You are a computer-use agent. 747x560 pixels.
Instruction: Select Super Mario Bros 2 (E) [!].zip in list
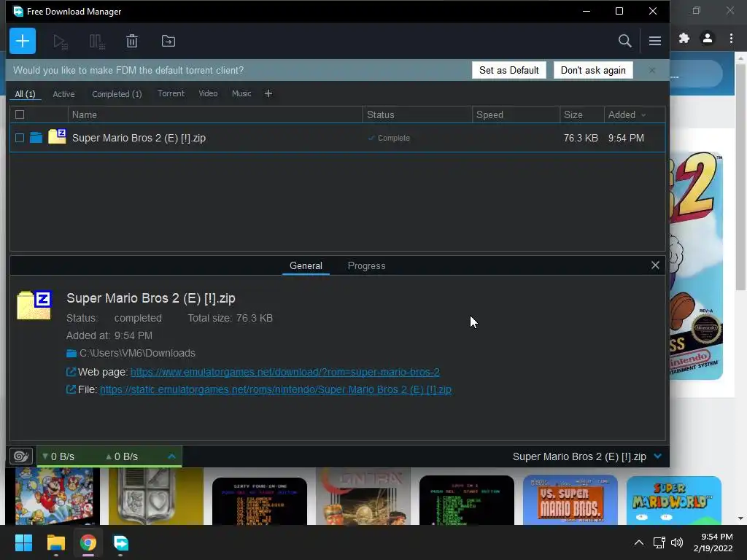139,138
